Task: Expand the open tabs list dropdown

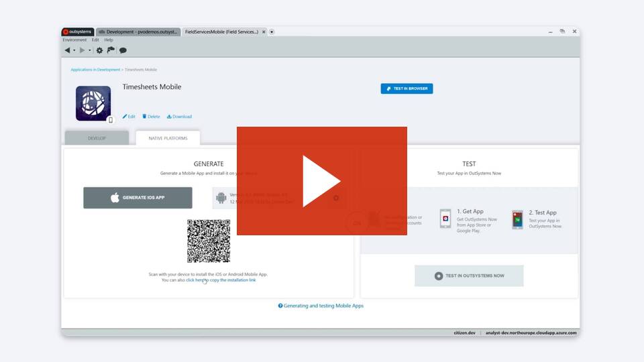Action: click(x=272, y=32)
